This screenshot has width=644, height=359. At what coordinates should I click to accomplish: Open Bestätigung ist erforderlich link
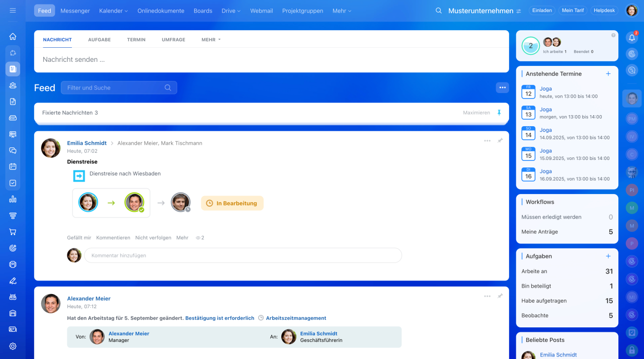pos(220,318)
